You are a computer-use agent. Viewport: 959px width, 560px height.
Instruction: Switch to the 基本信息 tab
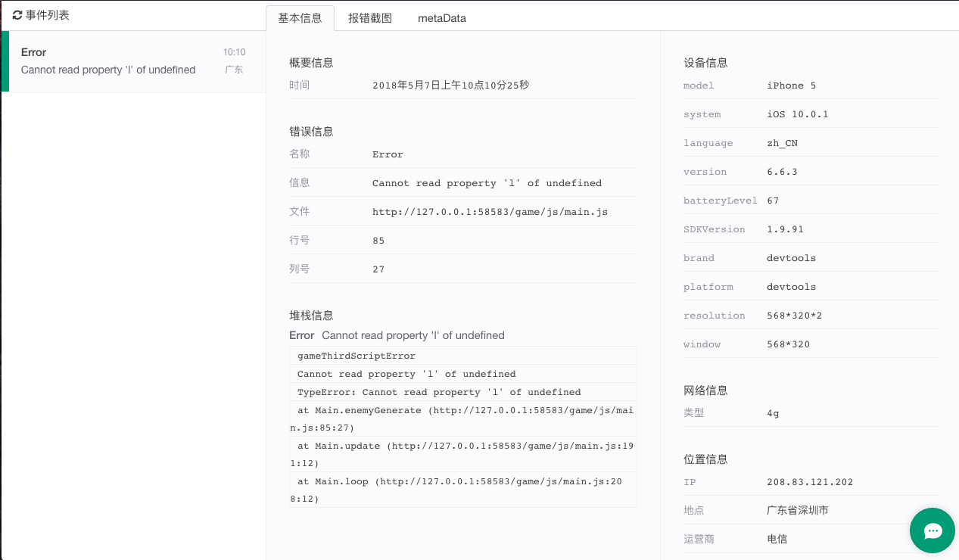pyautogui.click(x=300, y=18)
